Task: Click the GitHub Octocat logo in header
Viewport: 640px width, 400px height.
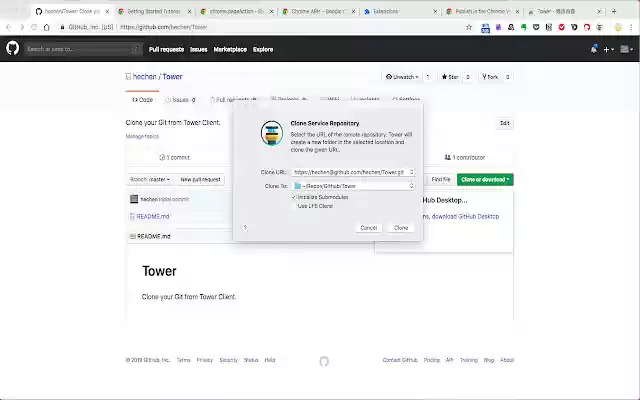Action: coord(13,49)
